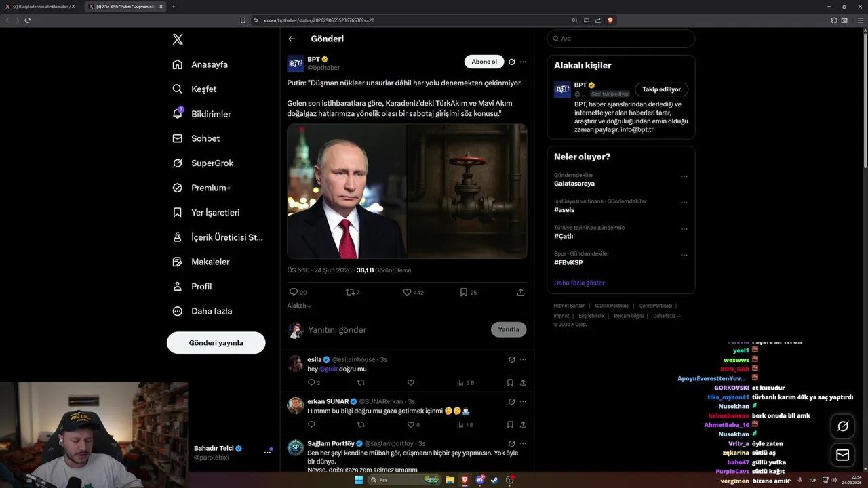Click the repost icon with 7 reposts
The width and height of the screenshot is (868, 488).
tap(350, 292)
